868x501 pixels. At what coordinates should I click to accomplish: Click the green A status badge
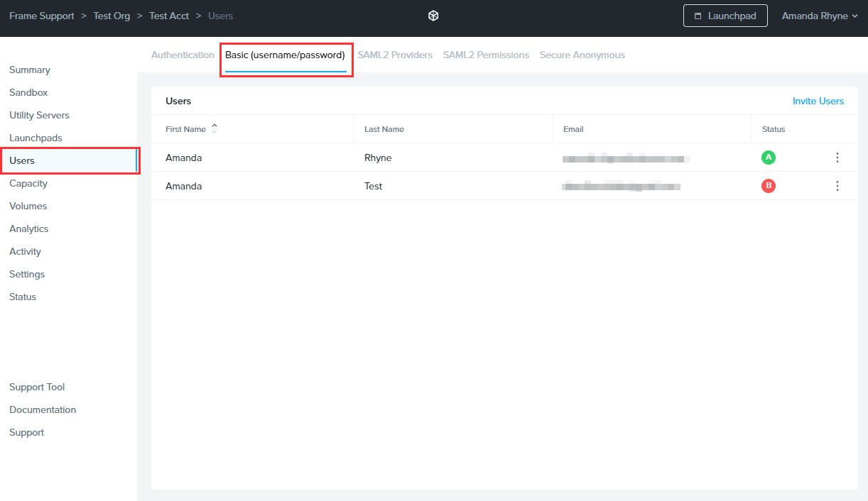point(768,158)
